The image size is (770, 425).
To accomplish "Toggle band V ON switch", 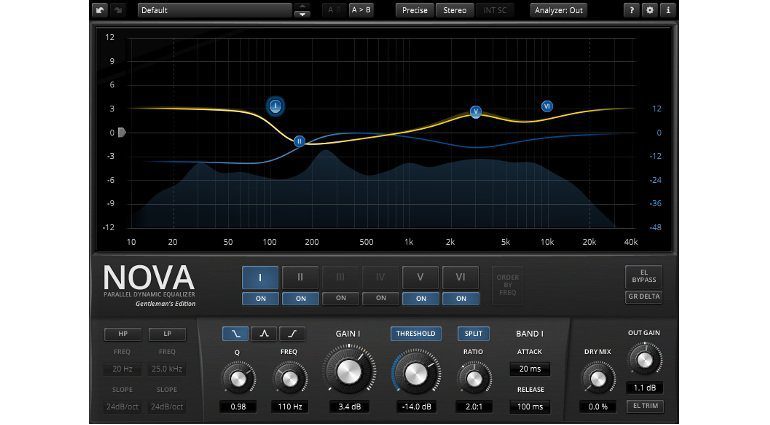I will (x=421, y=298).
